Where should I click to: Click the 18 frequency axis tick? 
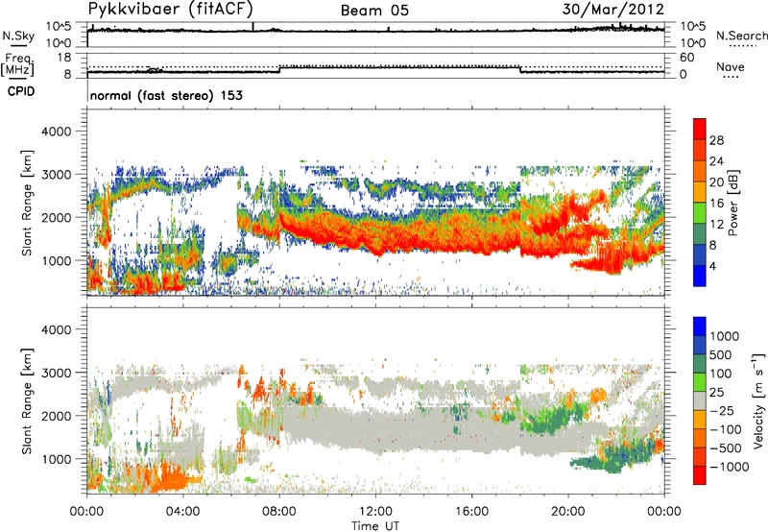click(x=64, y=57)
